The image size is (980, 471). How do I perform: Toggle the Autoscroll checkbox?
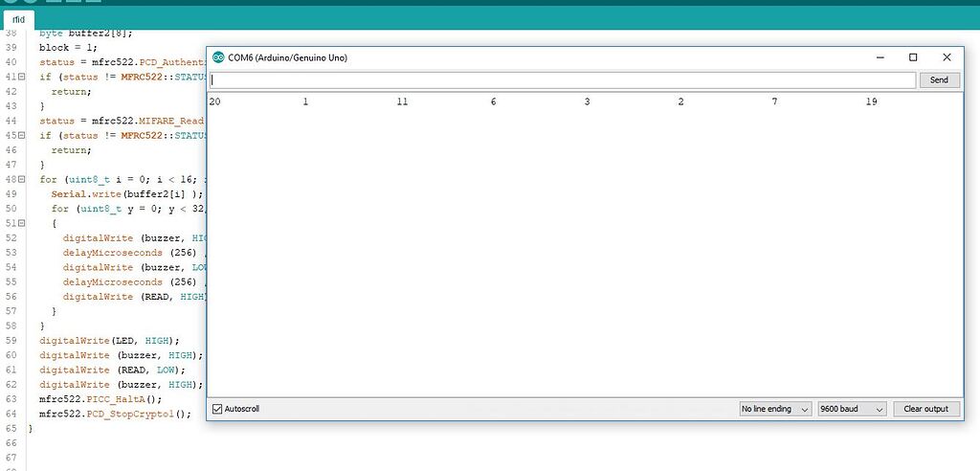217,409
